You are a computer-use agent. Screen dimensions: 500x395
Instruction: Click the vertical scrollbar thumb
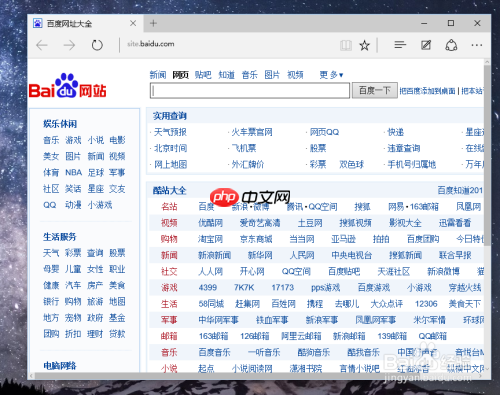coord(487,155)
